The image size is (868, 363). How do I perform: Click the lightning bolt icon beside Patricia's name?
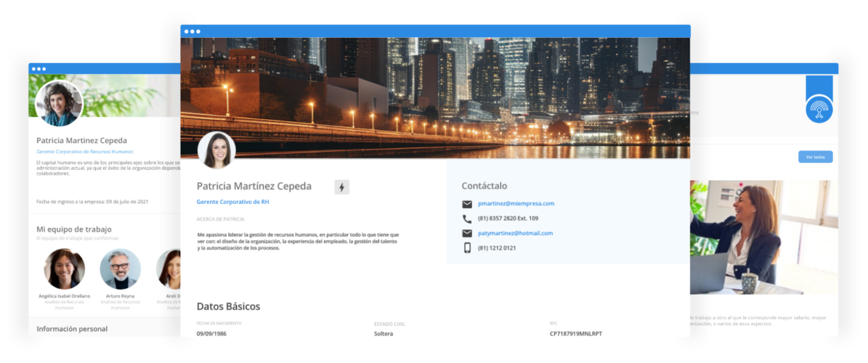click(x=342, y=187)
